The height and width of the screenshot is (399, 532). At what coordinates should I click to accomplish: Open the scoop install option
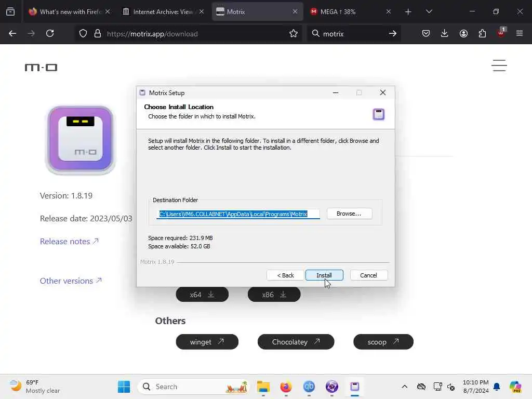click(x=383, y=342)
